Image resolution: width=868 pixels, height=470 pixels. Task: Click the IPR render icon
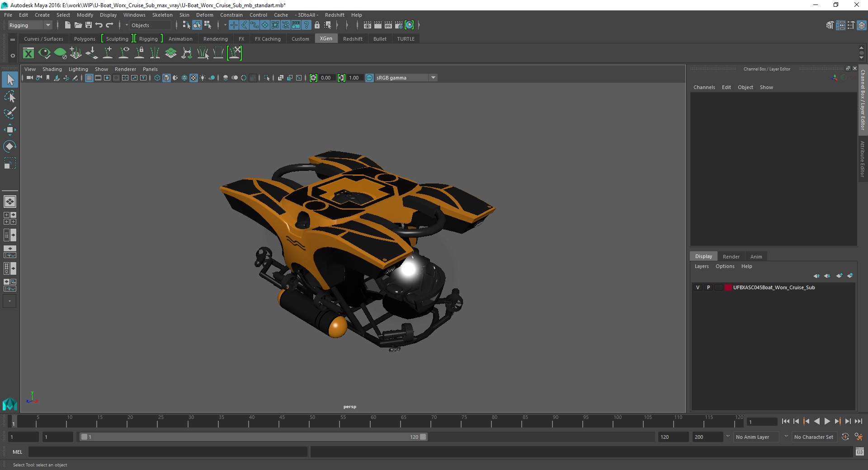pos(388,25)
